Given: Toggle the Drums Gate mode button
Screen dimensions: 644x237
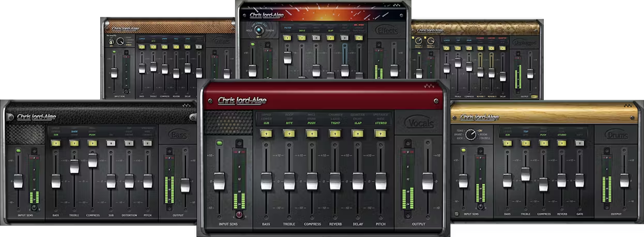Looking at the screenshot, I should [580, 143].
